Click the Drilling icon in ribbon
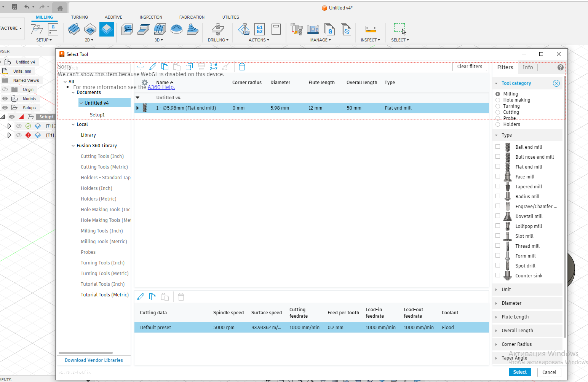Screen dimensions: 588x382 tap(218, 29)
